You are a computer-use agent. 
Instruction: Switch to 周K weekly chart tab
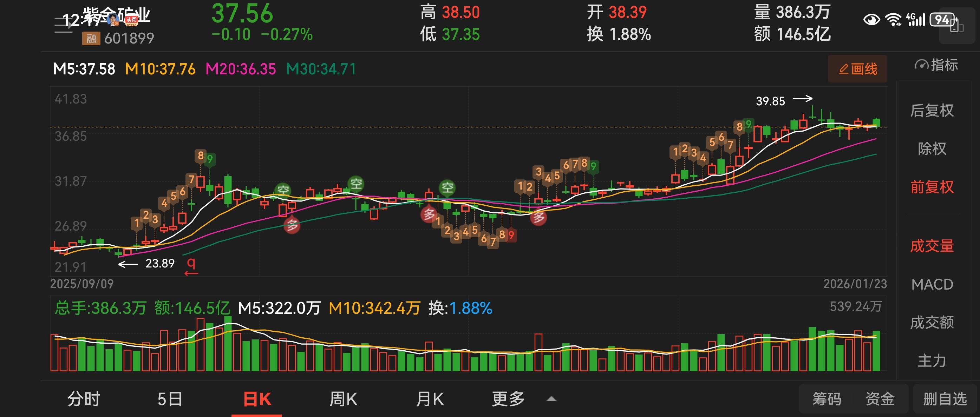343,399
